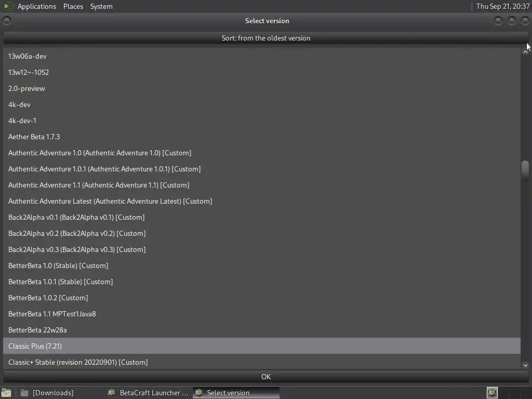Click the clock showing Thu Sep 21, 20:37

(x=503, y=6)
